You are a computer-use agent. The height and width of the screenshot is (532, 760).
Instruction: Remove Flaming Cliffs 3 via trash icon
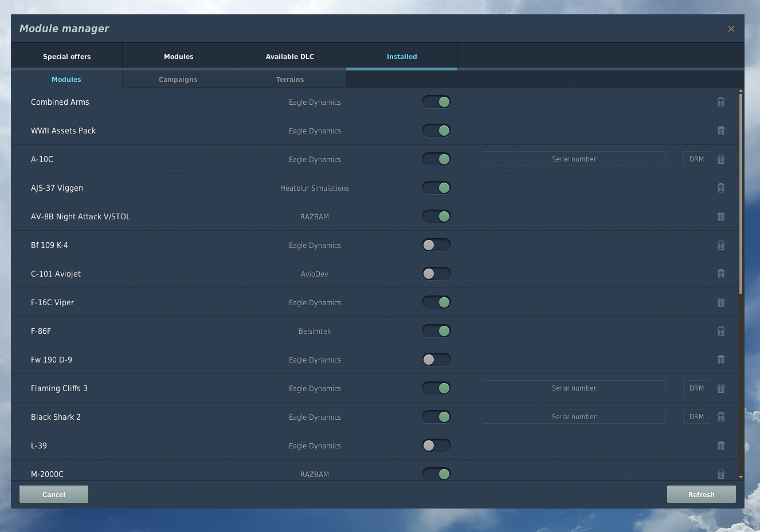pyautogui.click(x=721, y=388)
